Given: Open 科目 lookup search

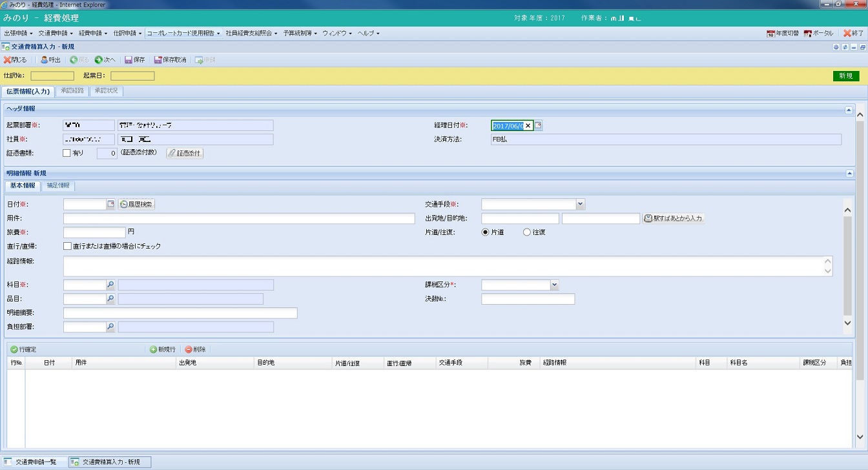Looking at the screenshot, I should coord(110,285).
